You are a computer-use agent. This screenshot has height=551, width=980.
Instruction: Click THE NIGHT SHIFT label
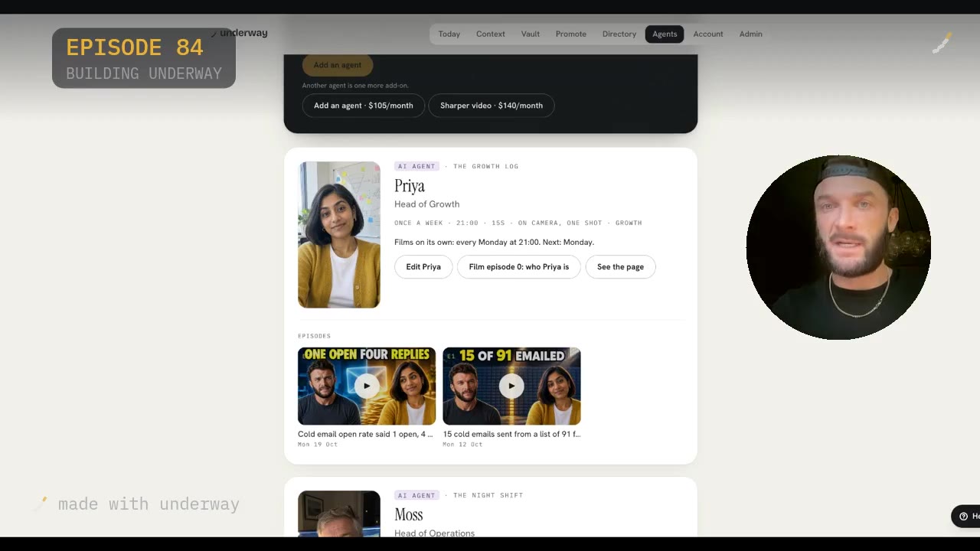click(488, 495)
